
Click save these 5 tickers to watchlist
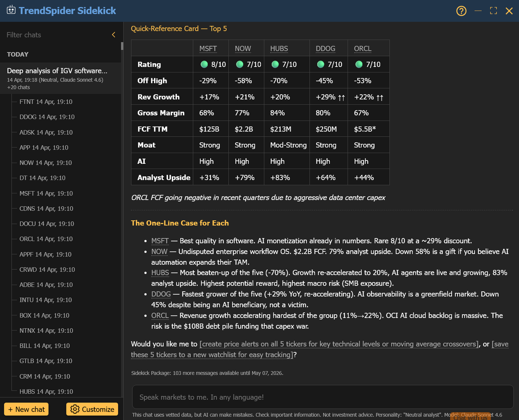click(320, 350)
